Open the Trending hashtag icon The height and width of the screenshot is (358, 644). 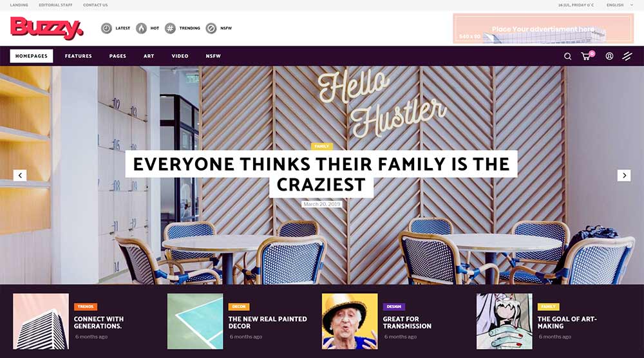tap(170, 28)
